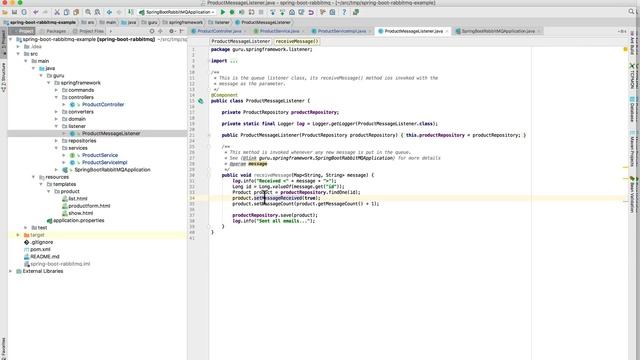
Task: Open the Bean Validation tool window
Action: click(x=632, y=194)
